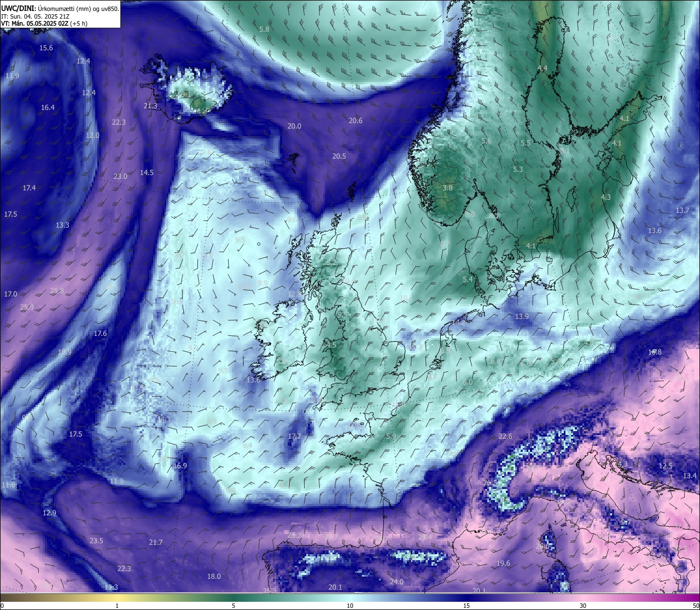Click the 19.6 value over the Mediterranean

(x=503, y=563)
